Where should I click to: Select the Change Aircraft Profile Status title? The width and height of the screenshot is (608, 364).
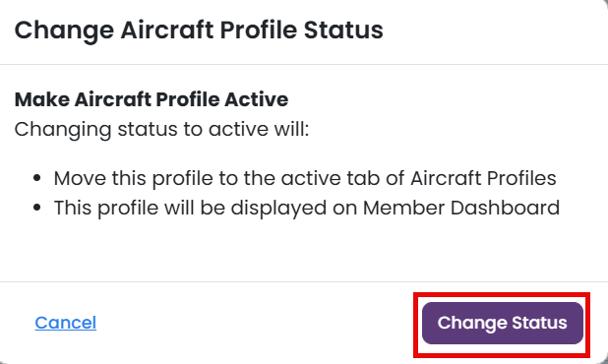(x=199, y=30)
